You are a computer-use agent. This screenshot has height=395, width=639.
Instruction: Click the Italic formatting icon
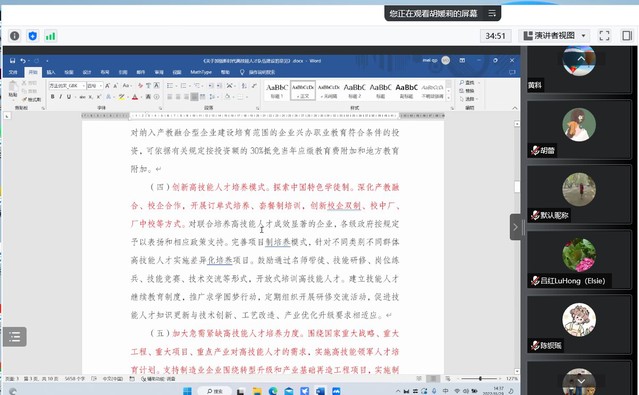[x=60, y=97]
